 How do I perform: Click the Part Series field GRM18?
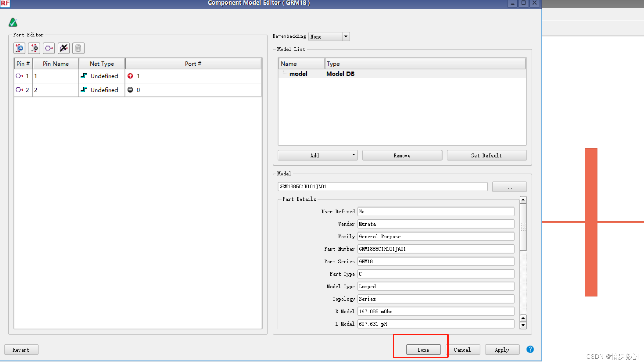[x=436, y=261]
